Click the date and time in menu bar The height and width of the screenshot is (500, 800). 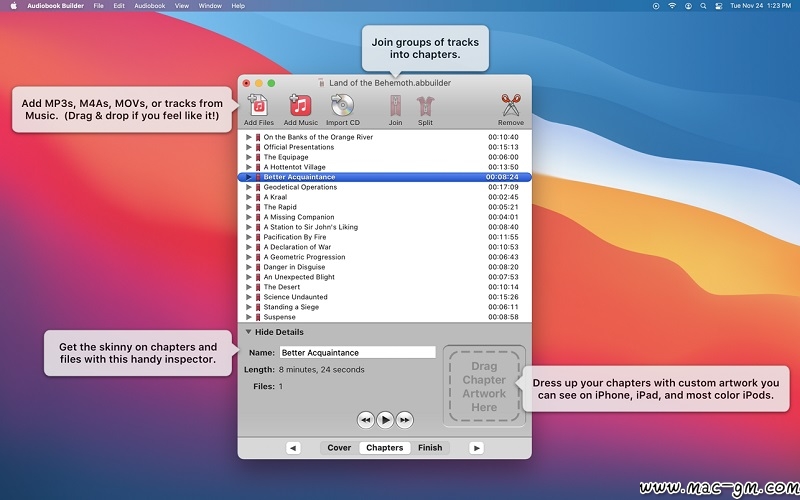[760, 6]
